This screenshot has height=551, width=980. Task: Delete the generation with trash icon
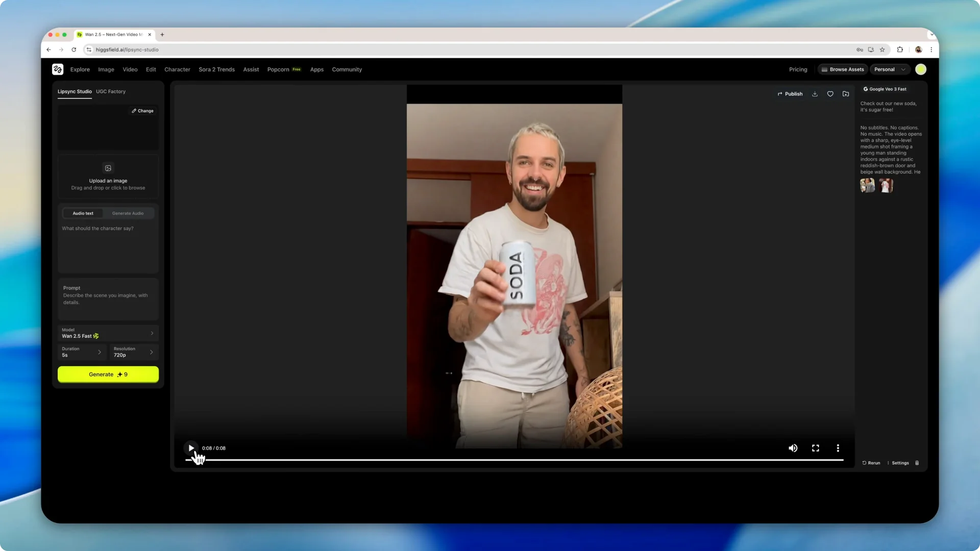coord(917,463)
